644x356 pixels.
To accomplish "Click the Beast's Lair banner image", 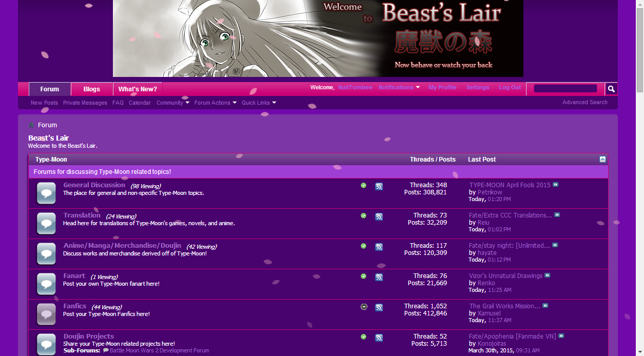I will 318,38.
